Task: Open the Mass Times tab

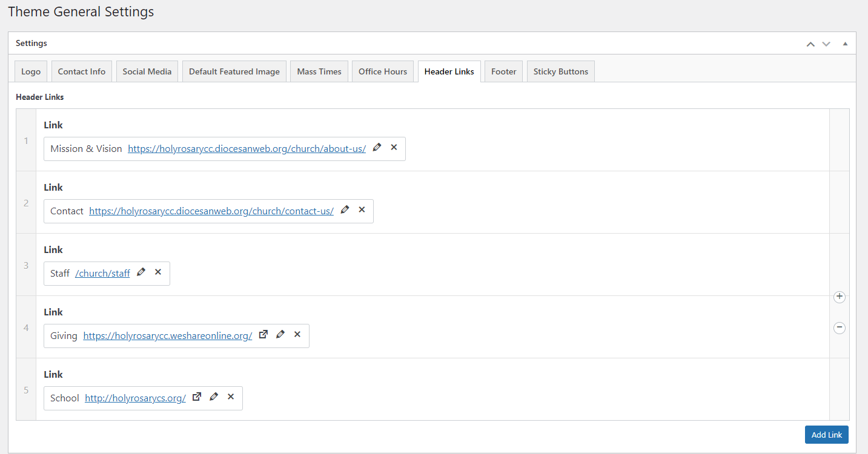Action: [x=319, y=71]
